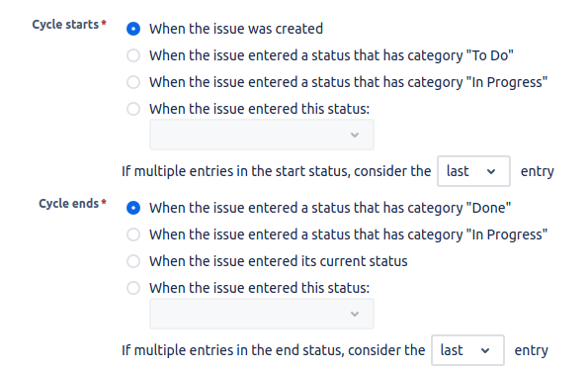The image size is (588, 373).
Task: Pick cycle starts 'entered this status' radio
Action: pos(133,109)
